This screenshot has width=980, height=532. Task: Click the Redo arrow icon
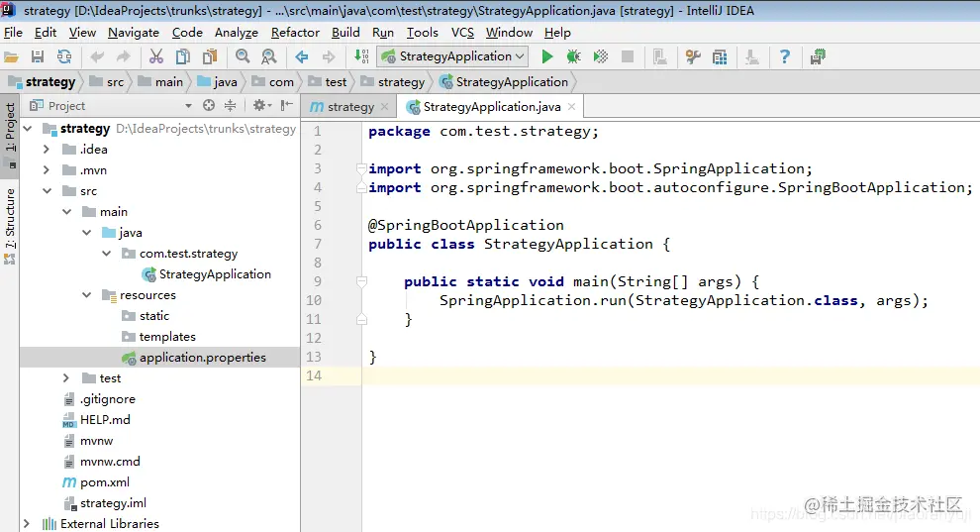[x=124, y=56]
